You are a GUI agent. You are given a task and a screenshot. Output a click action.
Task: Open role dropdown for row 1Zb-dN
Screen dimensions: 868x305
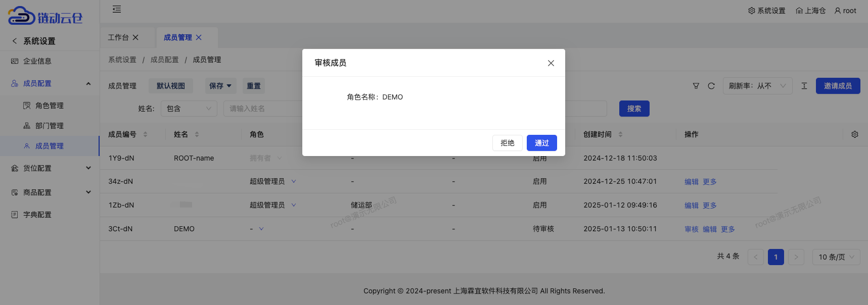click(294, 205)
